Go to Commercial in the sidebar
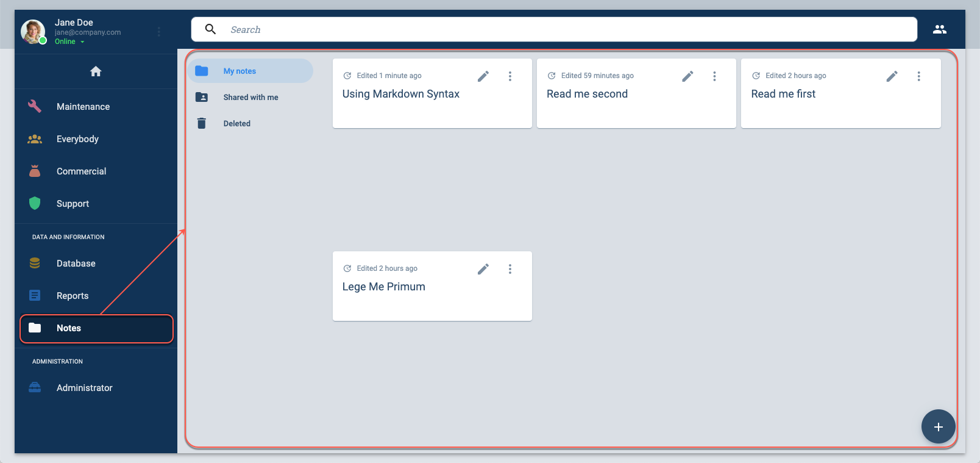 coord(96,171)
